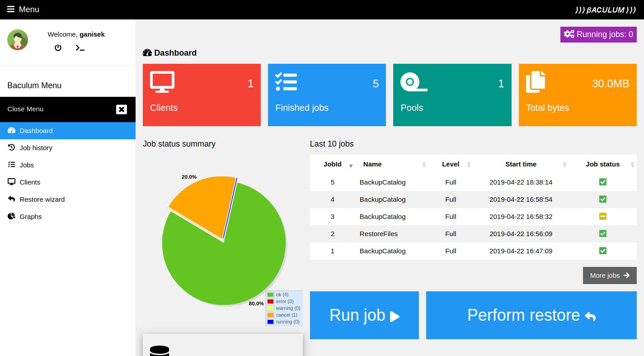Screen dimensions: 644x356
Task: Open the hamburger Menu icon
Action: coord(11,9)
